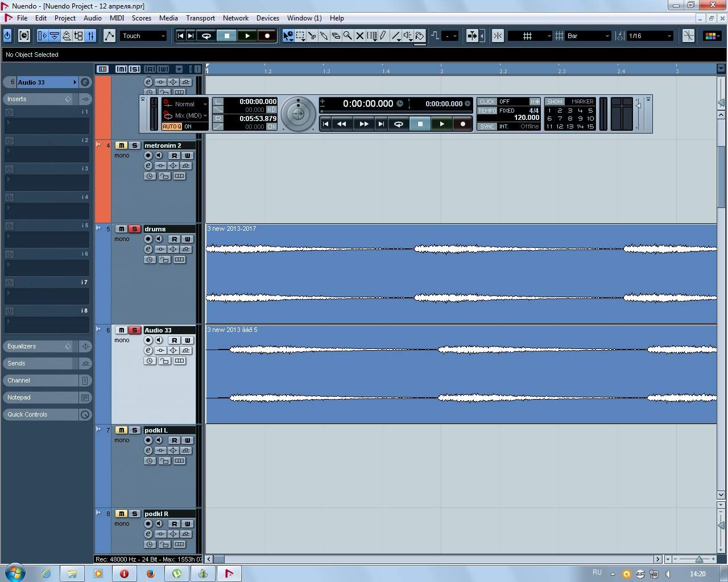The width and height of the screenshot is (728, 582).
Task: Open the Devices menu
Action: click(x=267, y=18)
